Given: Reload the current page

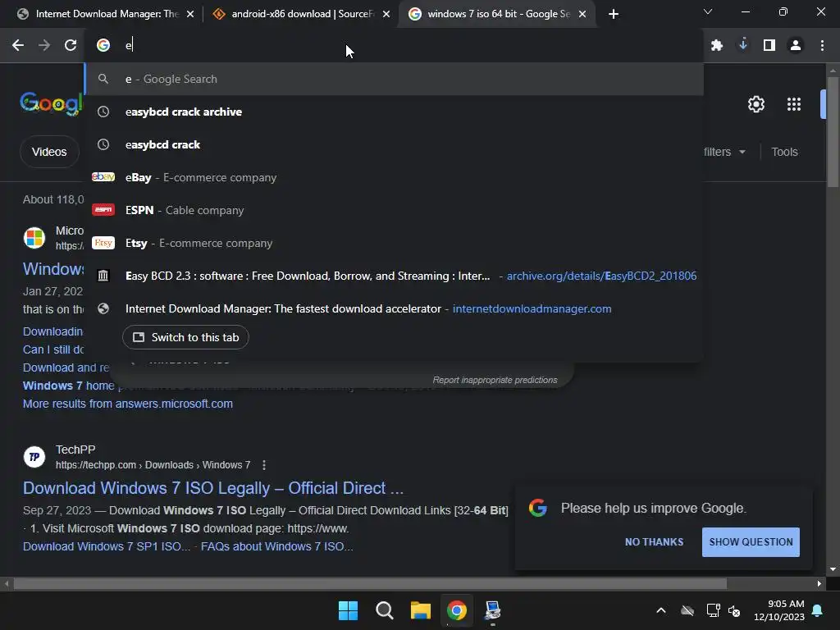Looking at the screenshot, I should pos(71,45).
